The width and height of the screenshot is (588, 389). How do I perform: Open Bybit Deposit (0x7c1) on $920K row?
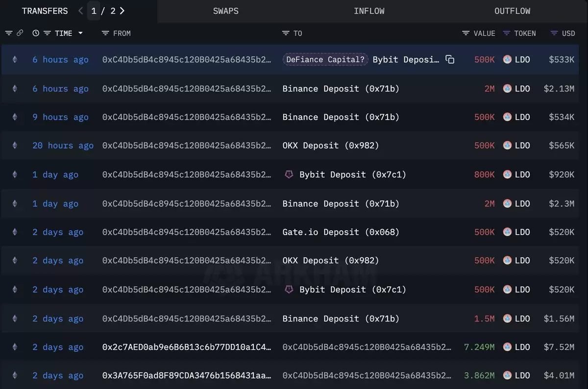[353, 174]
